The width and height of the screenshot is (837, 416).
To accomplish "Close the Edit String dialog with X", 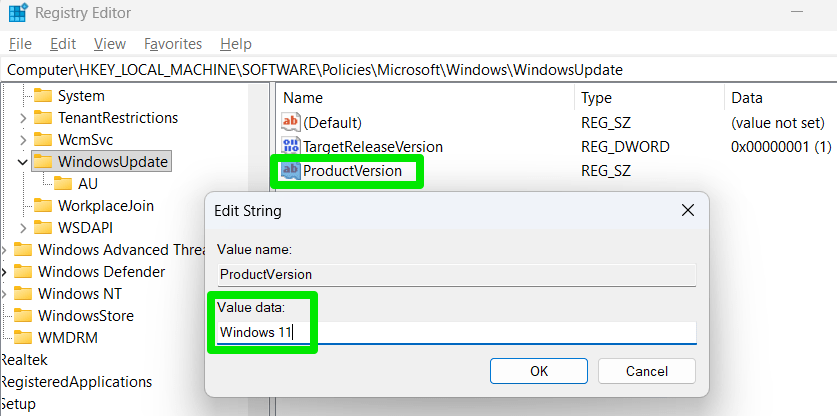I will pos(687,211).
